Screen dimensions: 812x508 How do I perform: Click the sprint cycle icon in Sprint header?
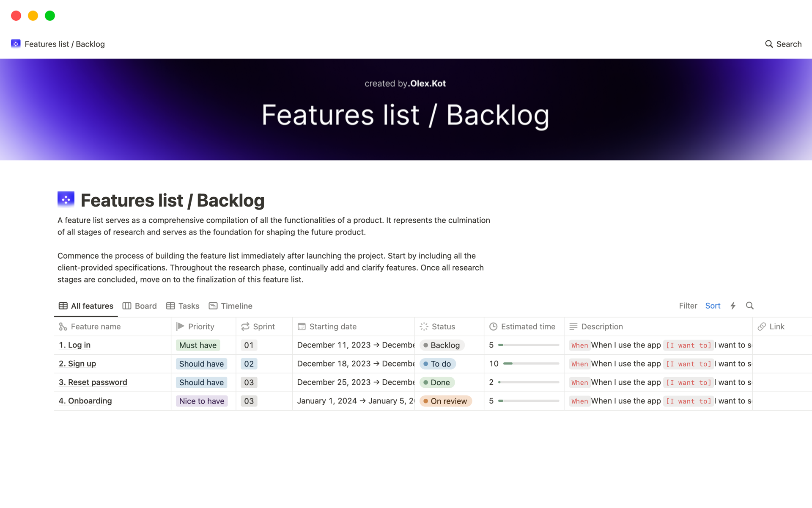[245, 326]
